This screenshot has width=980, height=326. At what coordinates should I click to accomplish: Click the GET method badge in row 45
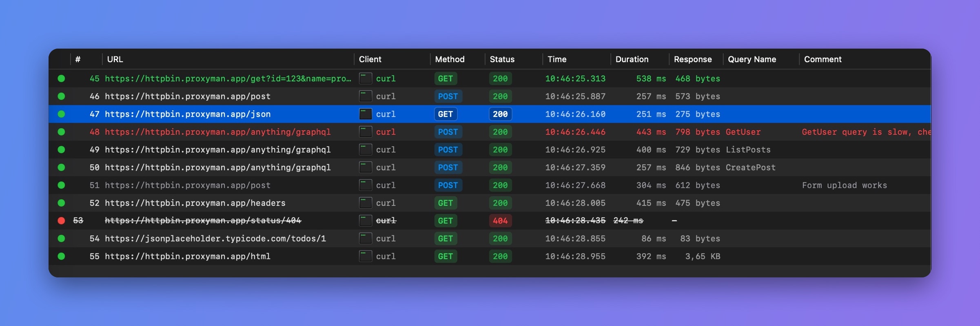(446, 78)
